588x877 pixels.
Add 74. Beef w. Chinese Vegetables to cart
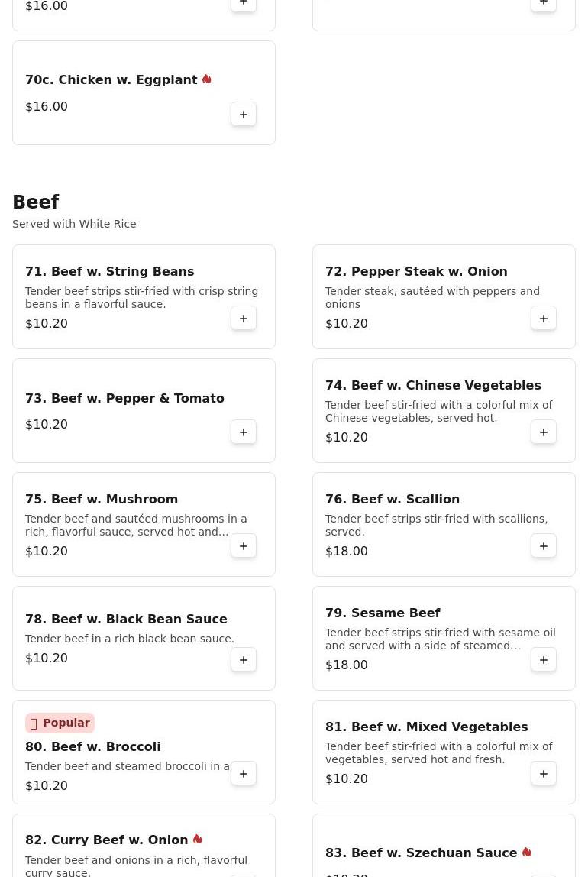pyautogui.click(x=543, y=432)
